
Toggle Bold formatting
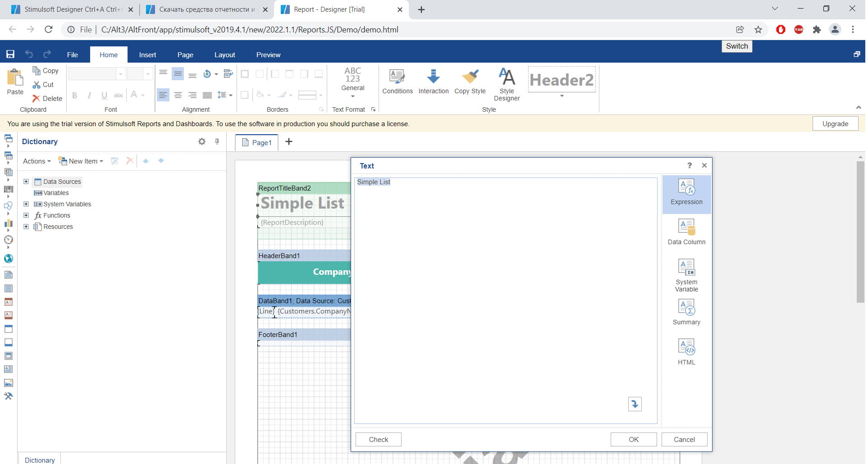coord(75,95)
